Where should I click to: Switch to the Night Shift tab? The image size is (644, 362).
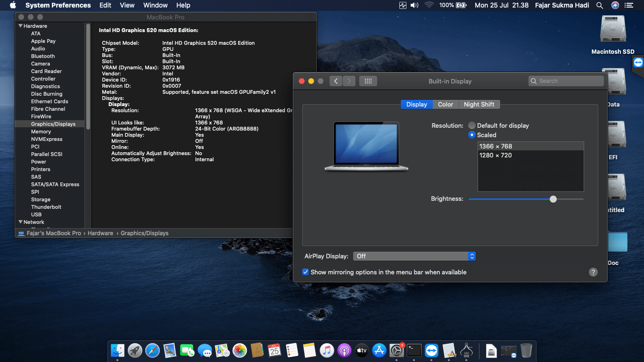479,104
